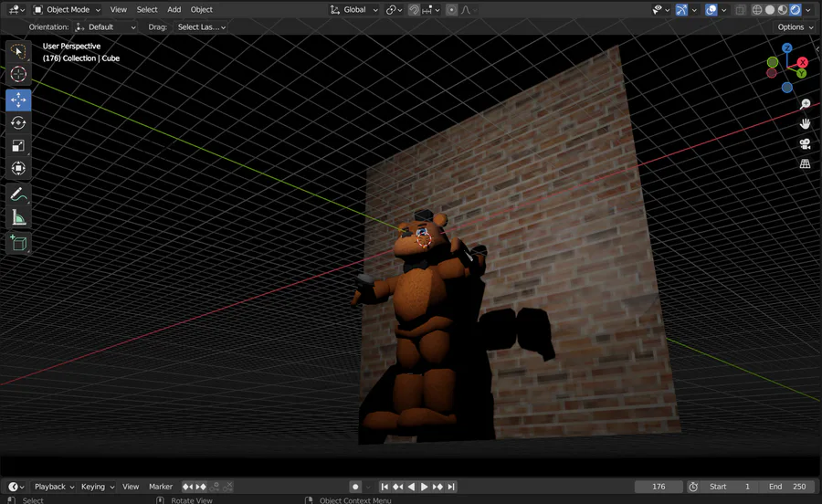Switch perspective/orthographic grid icon
Viewport: 822px width, 504px height.
(x=806, y=163)
